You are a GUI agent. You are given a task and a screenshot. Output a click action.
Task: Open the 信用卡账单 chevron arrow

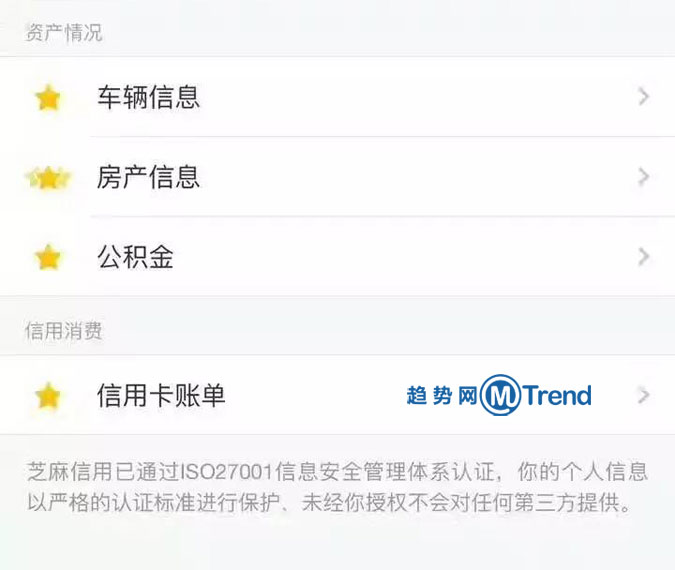click(x=644, y=395)
